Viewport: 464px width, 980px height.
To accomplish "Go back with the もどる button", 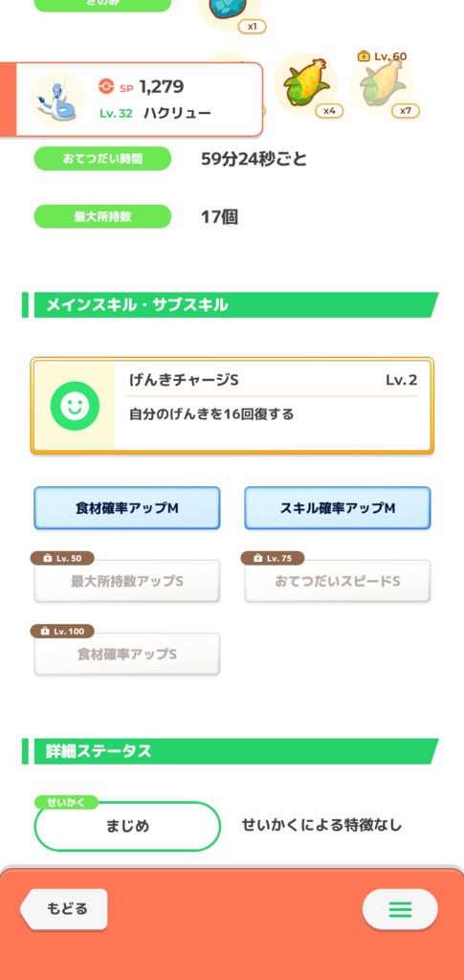I will tap(64, 909).
